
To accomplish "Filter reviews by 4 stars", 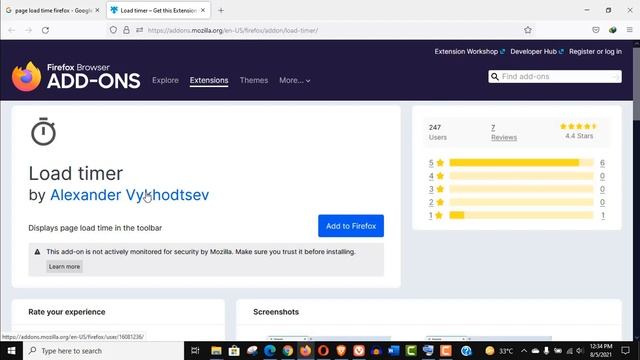I will coord(436,176).
